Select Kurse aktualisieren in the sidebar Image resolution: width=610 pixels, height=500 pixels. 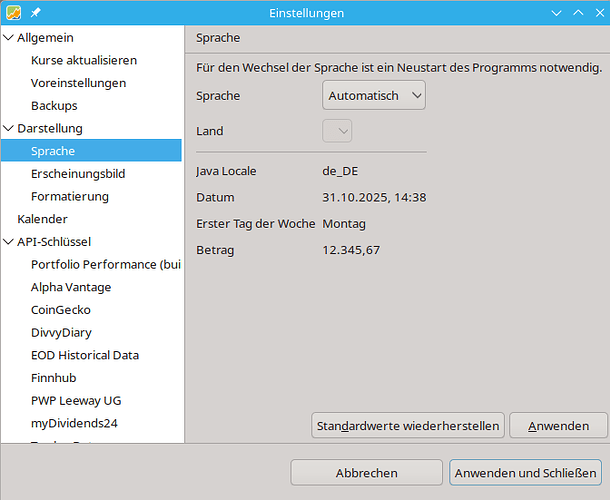point(84,61)
